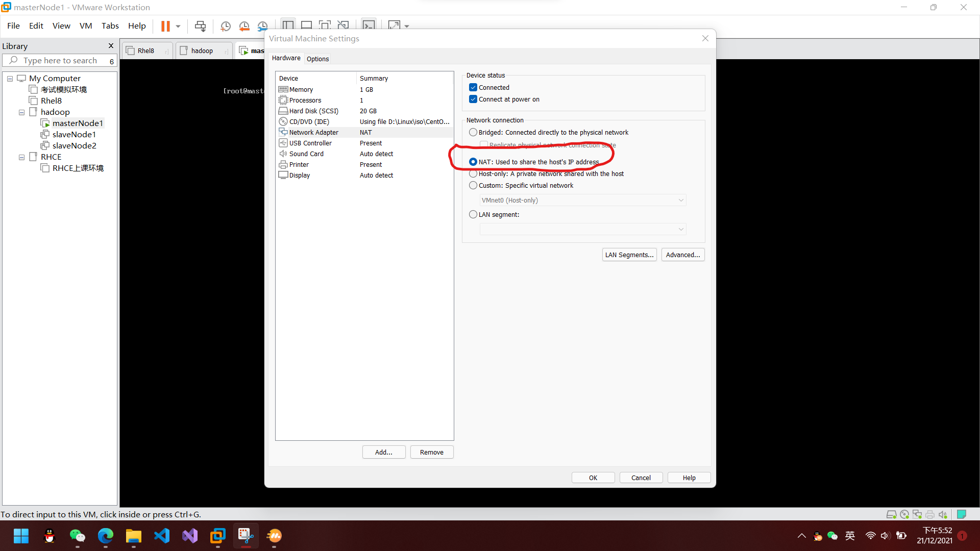The height and width of the screenshot is (551, 980).
Task: Click the Advanced network button
Action: [682, 254]
